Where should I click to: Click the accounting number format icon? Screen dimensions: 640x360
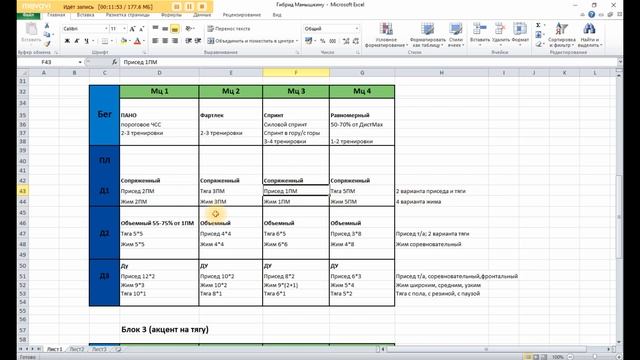[x=309, y=41]
